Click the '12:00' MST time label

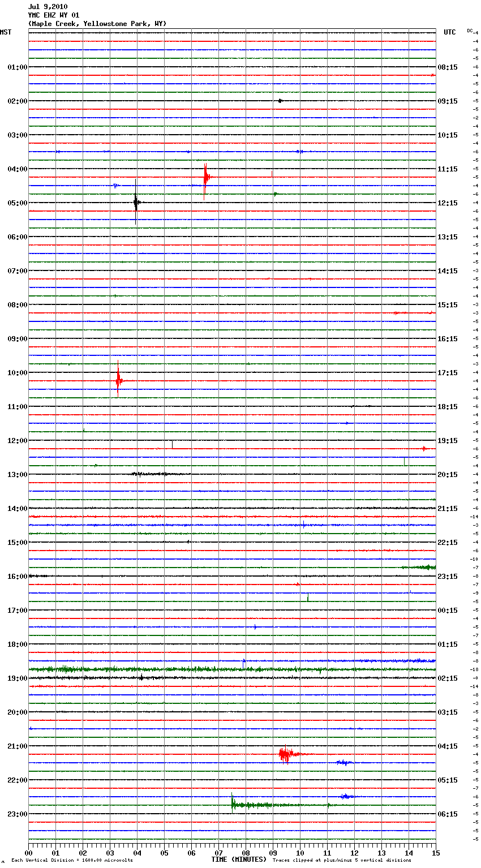[x=18, y=441]
